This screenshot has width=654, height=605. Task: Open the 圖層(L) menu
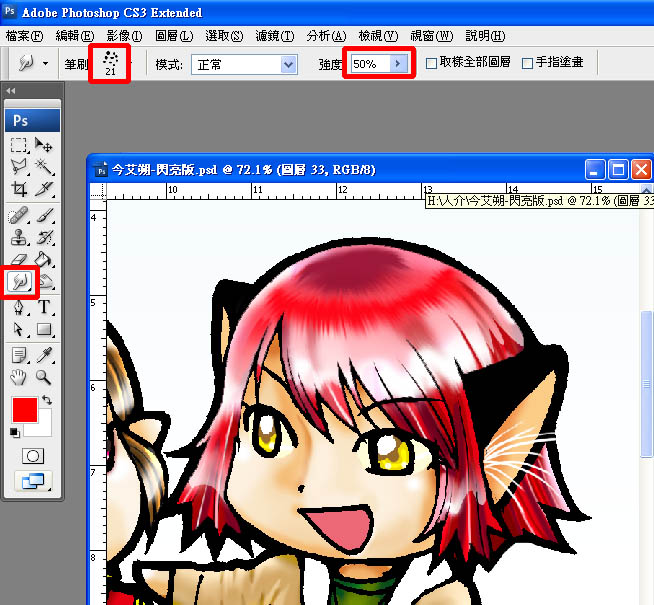tap(174, 36)
